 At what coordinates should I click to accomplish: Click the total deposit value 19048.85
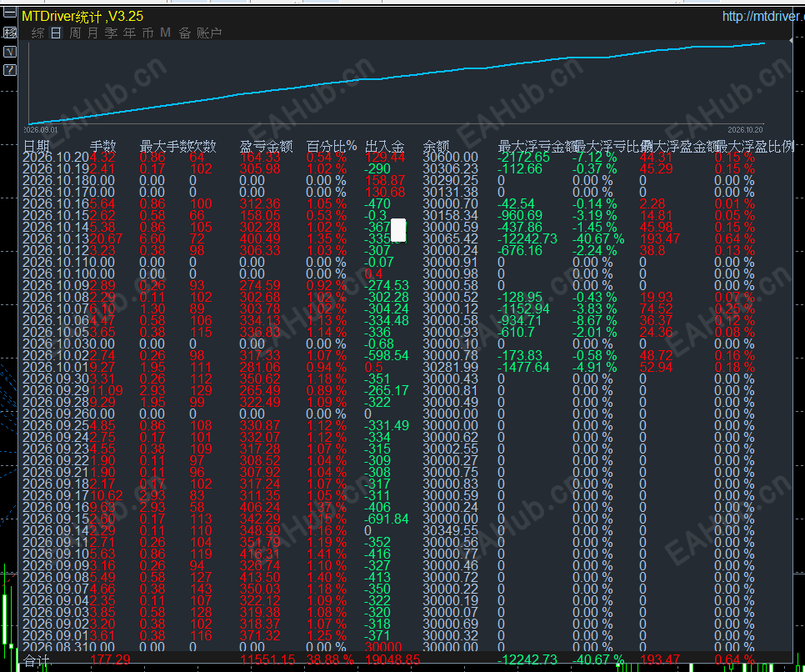point(392,660)
